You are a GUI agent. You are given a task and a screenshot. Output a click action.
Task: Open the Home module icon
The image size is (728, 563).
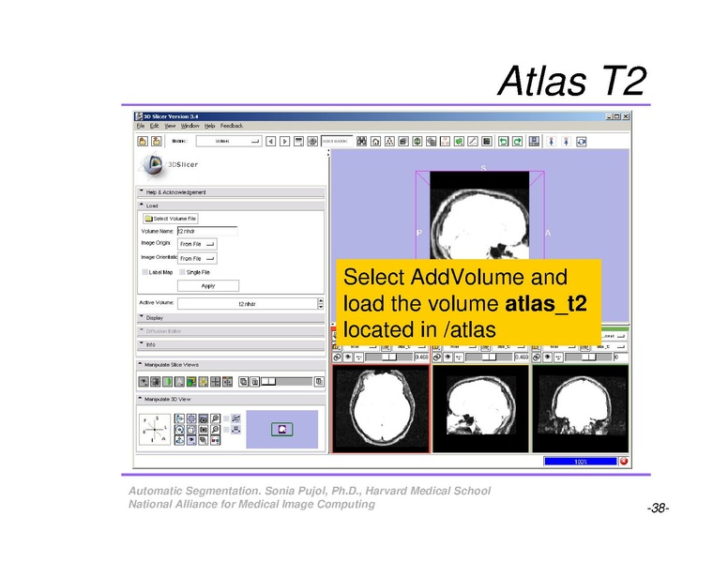tap(375, 141)
